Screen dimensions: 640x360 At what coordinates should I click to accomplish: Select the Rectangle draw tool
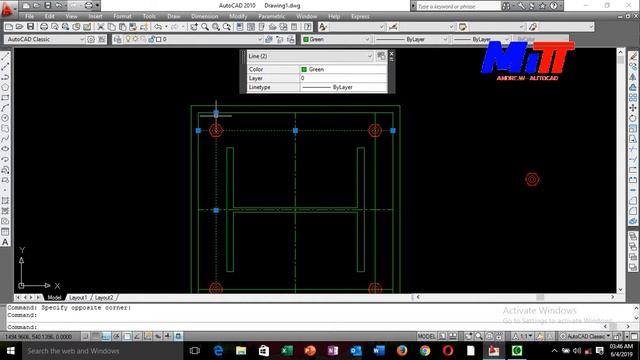click(5, 98)
